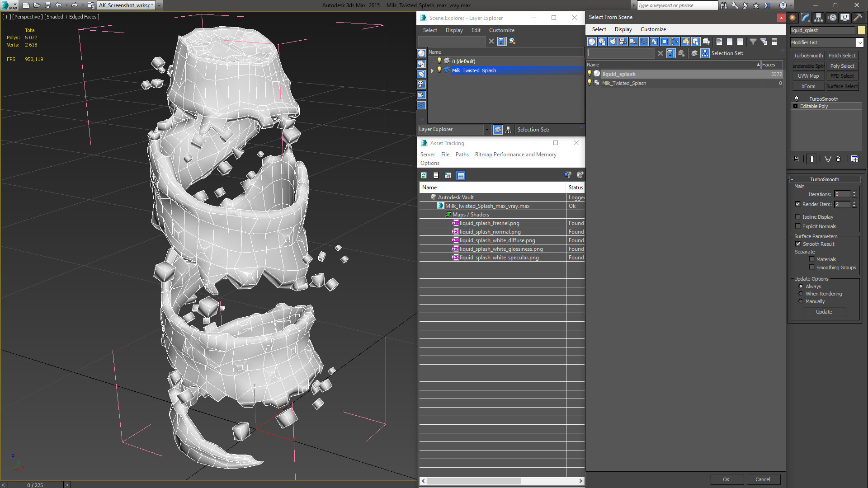Toggle Display Bone Objects filter icon

[675, 42]
